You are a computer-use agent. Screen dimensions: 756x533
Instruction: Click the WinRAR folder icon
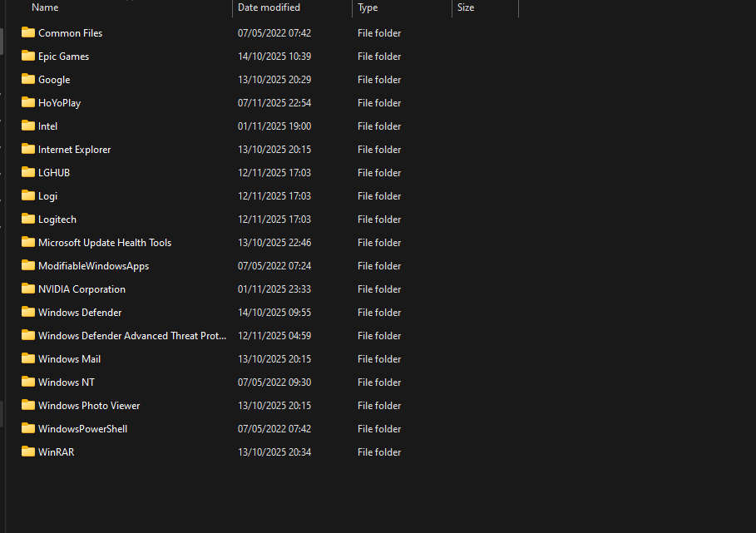tap(28, 452)
